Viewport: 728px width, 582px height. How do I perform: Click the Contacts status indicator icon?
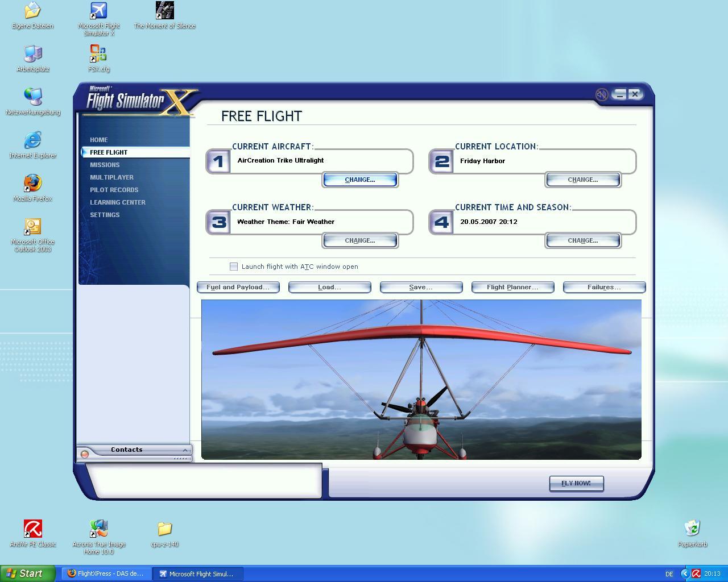click(85, 454)
